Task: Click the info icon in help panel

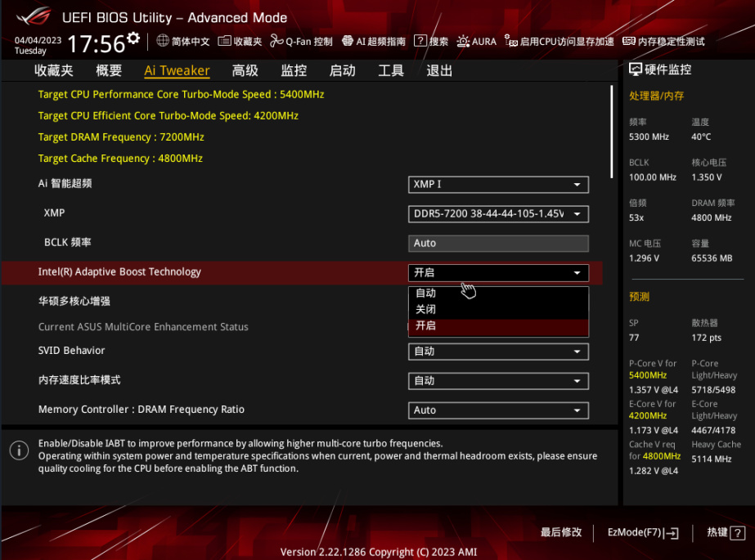Action: (19, 450)
